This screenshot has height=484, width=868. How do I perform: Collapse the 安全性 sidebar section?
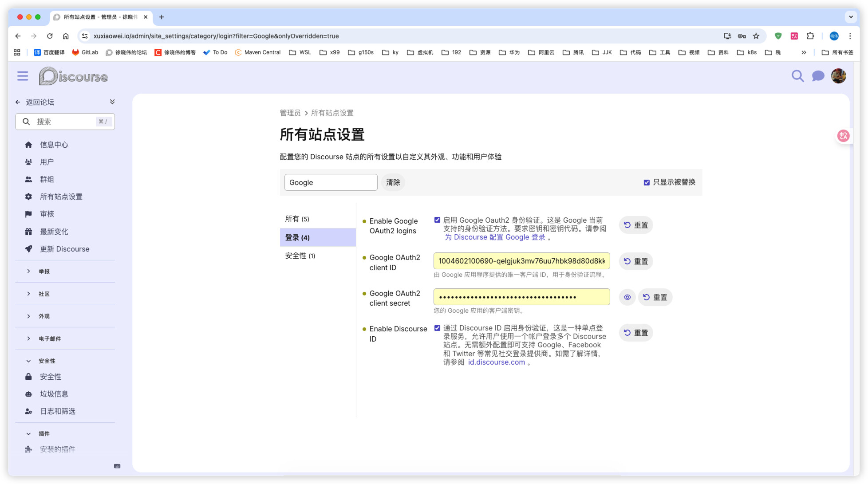(47, 361)
